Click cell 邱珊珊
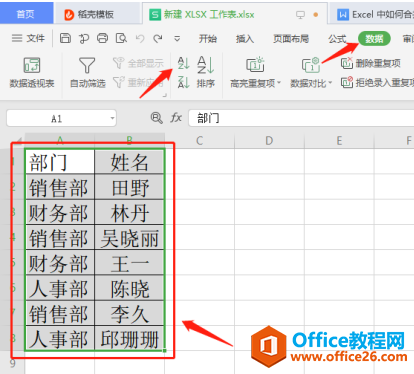This screenshot has width=414, height=374. click(129, 338)
